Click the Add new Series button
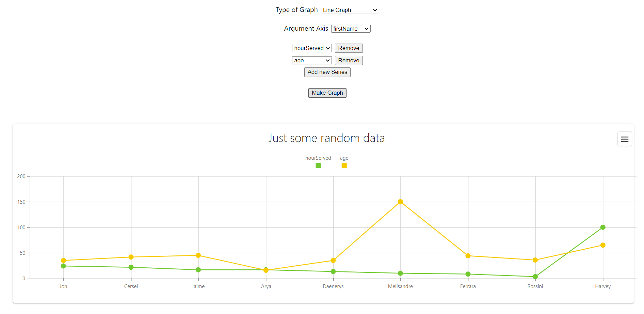Viewport: 644px width, 314px height. (327, 72)
